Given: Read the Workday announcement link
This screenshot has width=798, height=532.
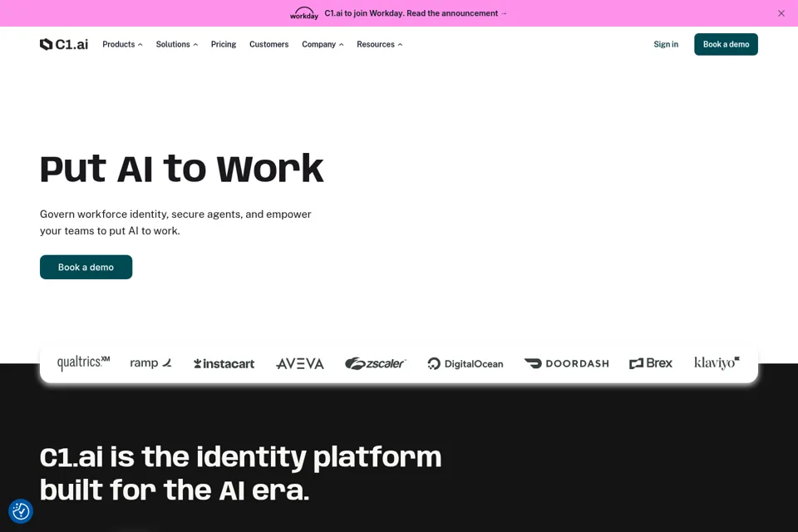Looking at the screenshot, I should point(416,13).
